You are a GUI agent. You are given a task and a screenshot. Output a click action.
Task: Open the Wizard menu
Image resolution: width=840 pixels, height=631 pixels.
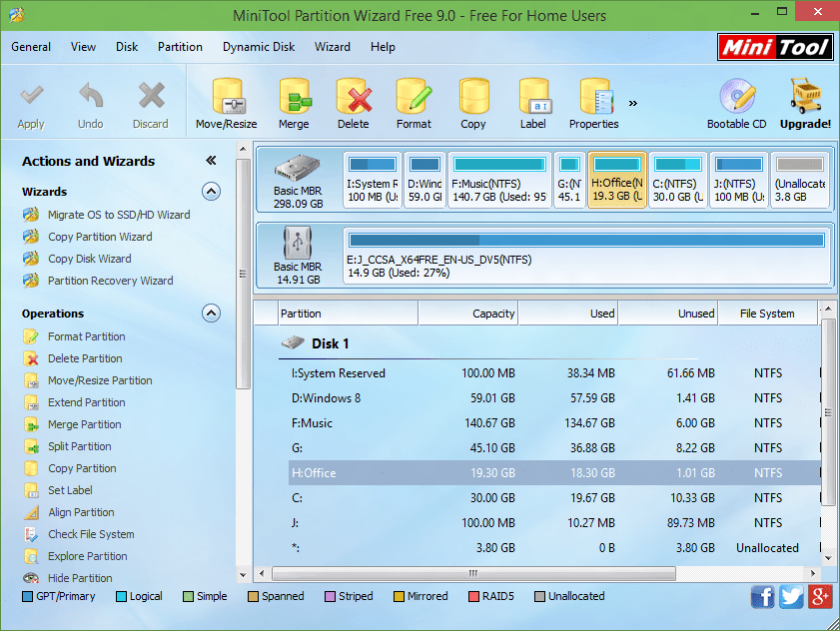(332, 46)
